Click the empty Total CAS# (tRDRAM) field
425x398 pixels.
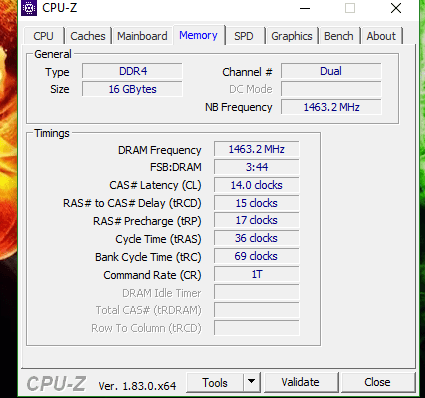point(256,310)
